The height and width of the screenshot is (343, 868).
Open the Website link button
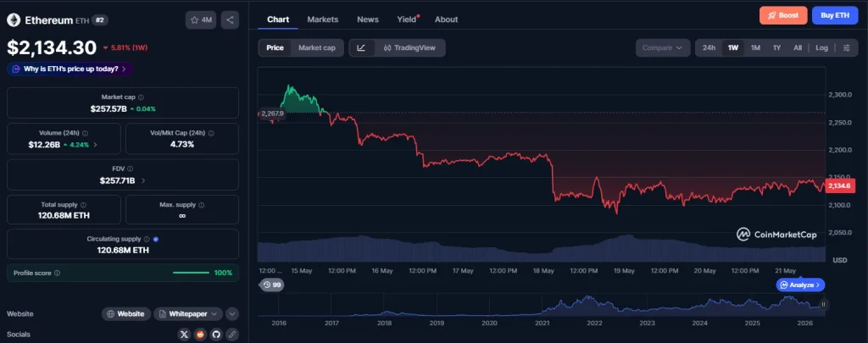click(x=126, y=313)
